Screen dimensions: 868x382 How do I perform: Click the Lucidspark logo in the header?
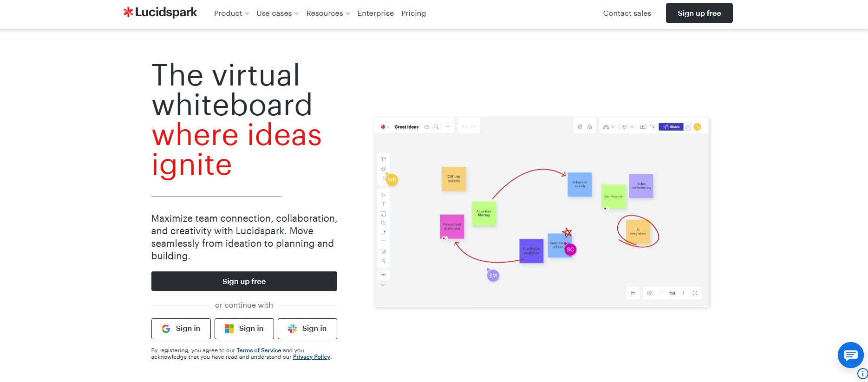[160, 13]
